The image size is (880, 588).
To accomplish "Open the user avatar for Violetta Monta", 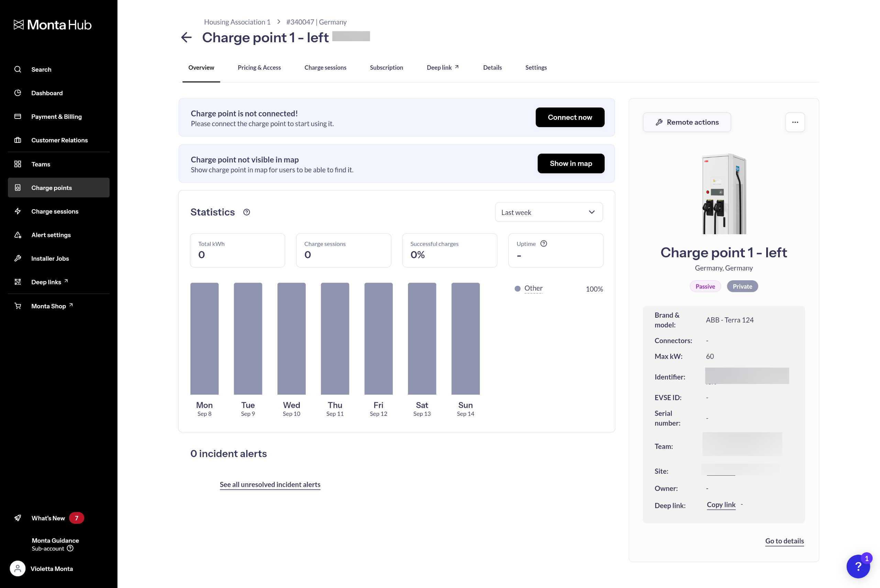I will coord(18,568).
